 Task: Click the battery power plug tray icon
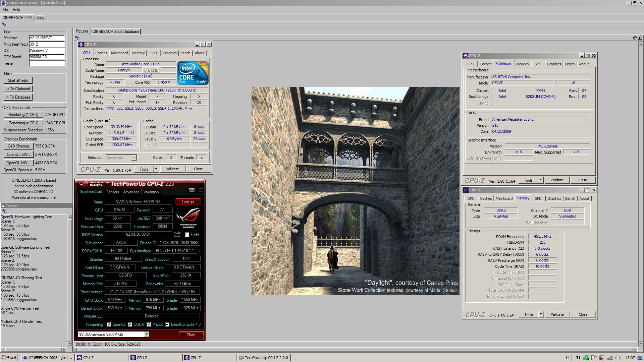pos(602,358)
